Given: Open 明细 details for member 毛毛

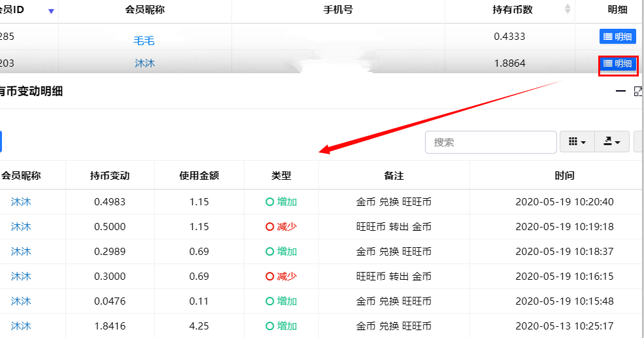Looking at the screenshot, I should coord(618,37).
